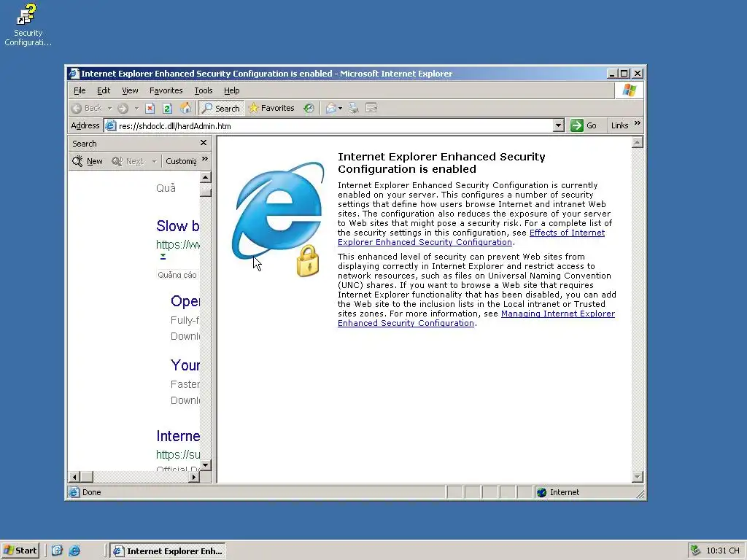The width and height of the screenshot is (747, 560).
Task: Open the Forward history dropdown arrow
Action: [x=136, y=108]
